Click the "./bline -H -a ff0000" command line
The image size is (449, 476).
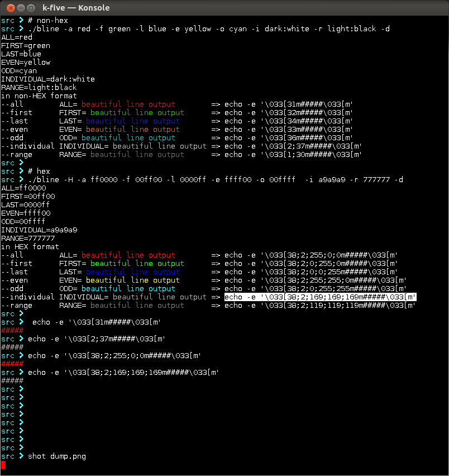pyautogui.click(x=215, y=180)
